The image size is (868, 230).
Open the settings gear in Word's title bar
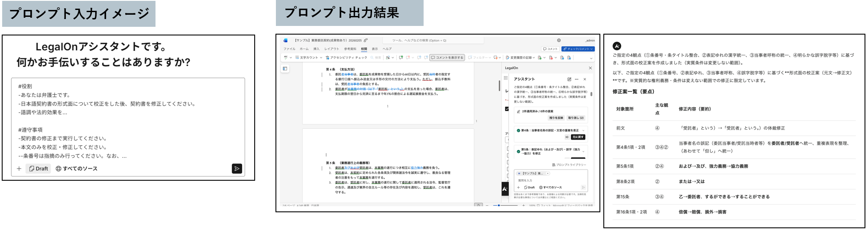tap(559, 40)
